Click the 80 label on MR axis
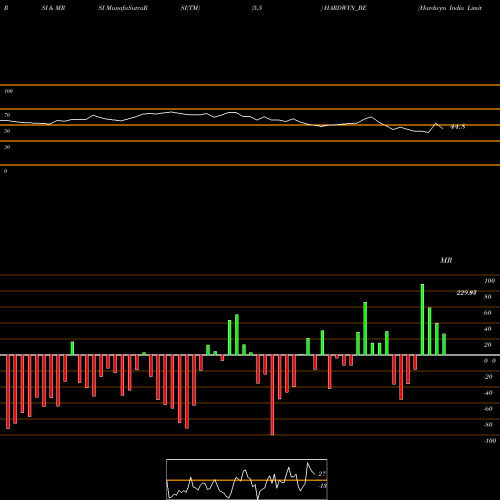500x500 pixels. [x=488, y=297]
